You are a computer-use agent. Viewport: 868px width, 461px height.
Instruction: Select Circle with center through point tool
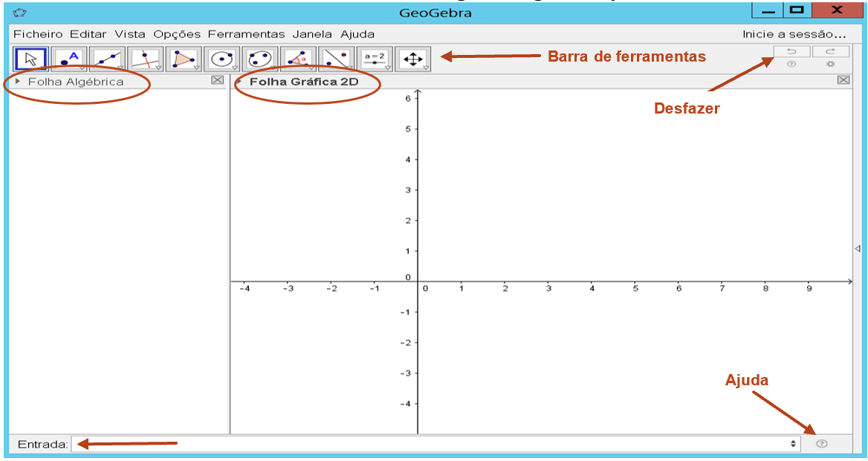221,59
